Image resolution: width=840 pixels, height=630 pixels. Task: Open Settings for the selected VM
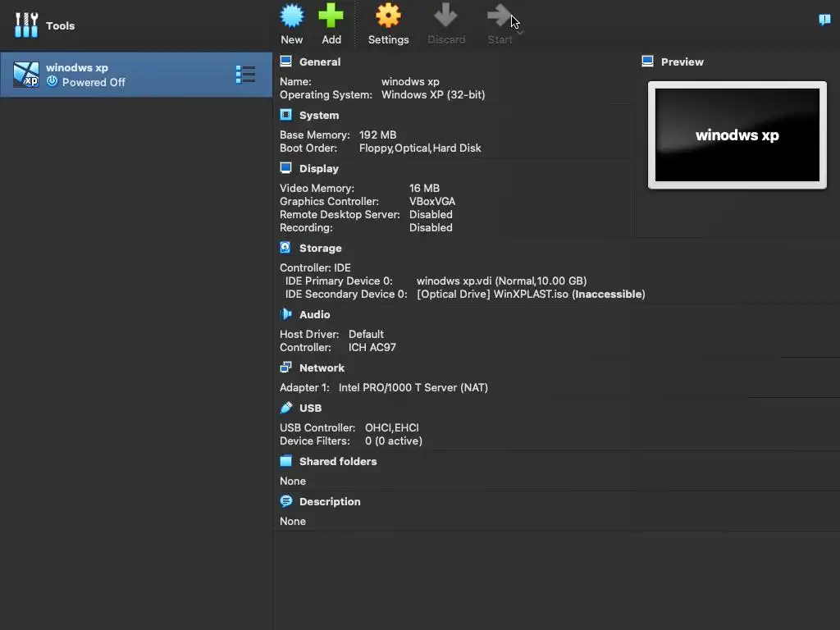click(x=388, y=25)
